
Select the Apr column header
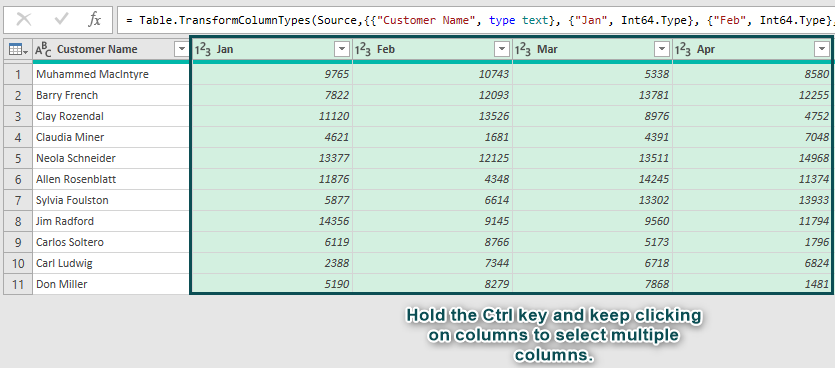pos(752,50)
